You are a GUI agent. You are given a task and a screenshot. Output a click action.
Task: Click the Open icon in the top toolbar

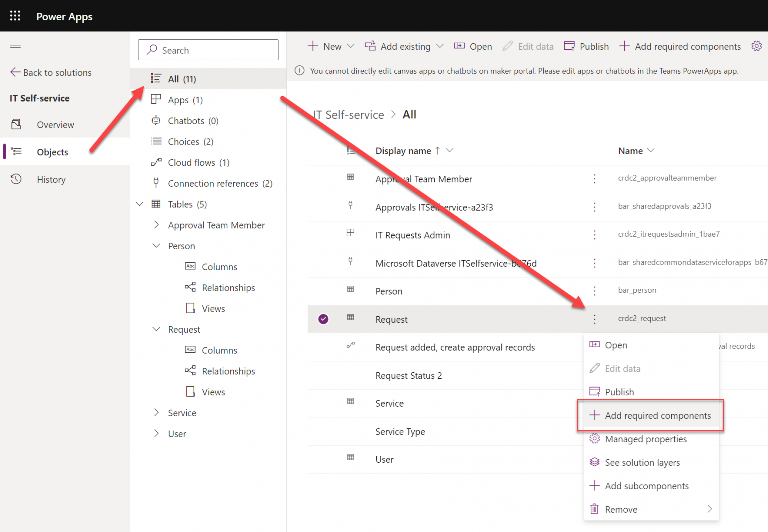pyautogui.click(x=459, y=46)
